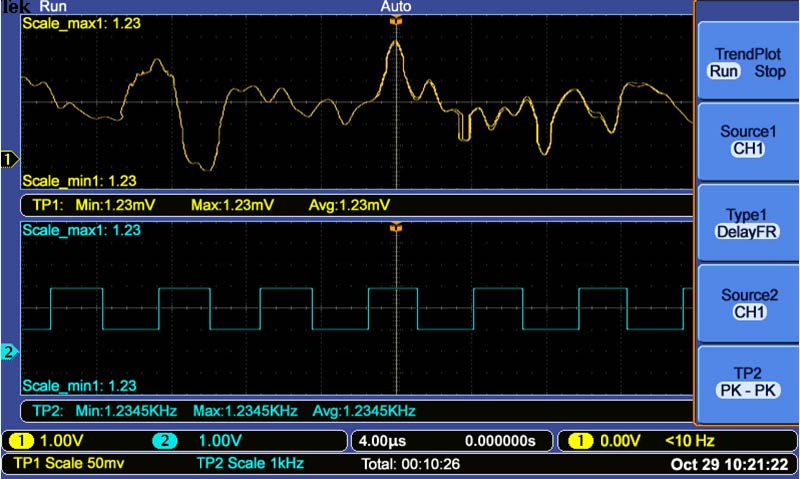Click the Tek logo in the corner
The width and height of the screenshot is (800, 479).
(15, 6)
